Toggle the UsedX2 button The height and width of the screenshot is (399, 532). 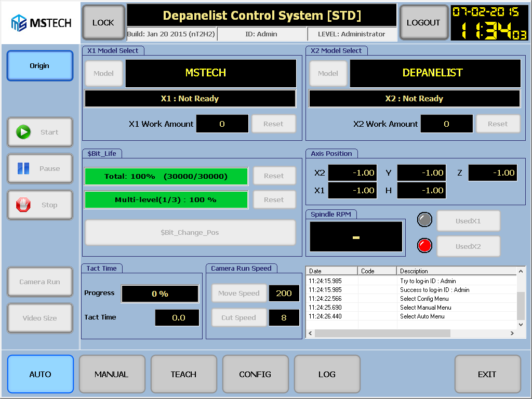[x=468, y=246]
